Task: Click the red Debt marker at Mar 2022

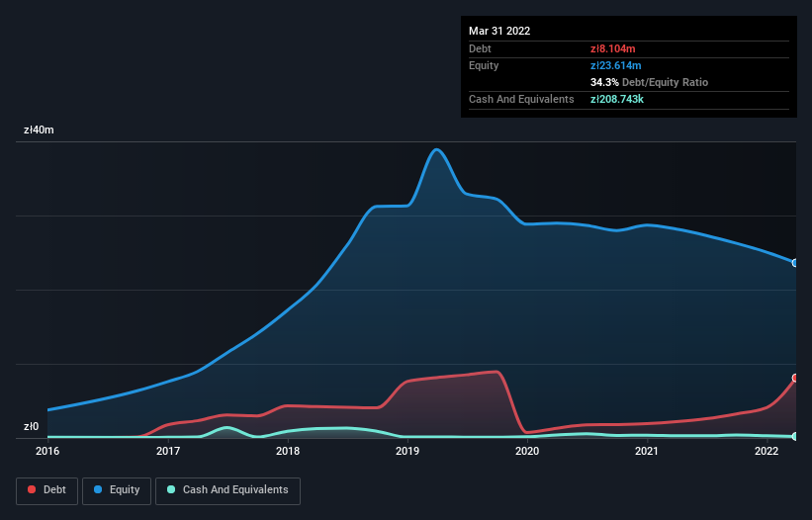Action: tap(795, 378)
